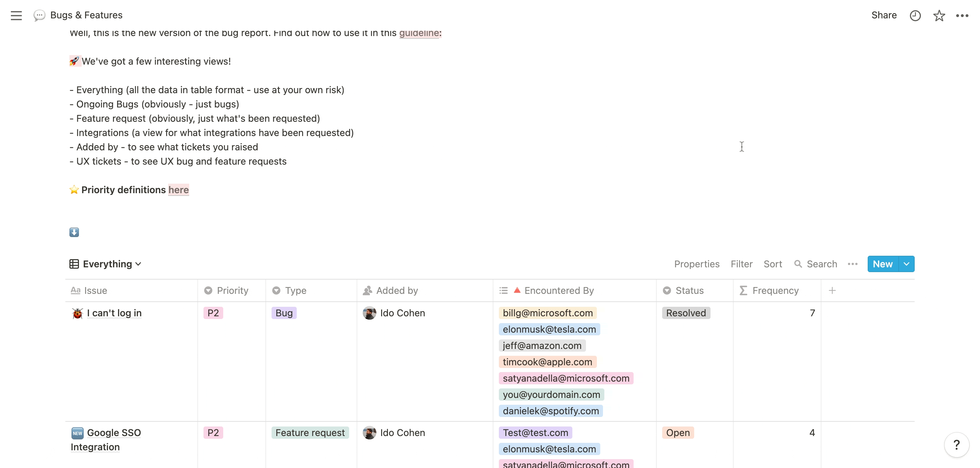Image resolution: width=980 pixels, height=468 pixels.
Task: Follow the Priority definitions here link
Action: [x=178, y=190]
